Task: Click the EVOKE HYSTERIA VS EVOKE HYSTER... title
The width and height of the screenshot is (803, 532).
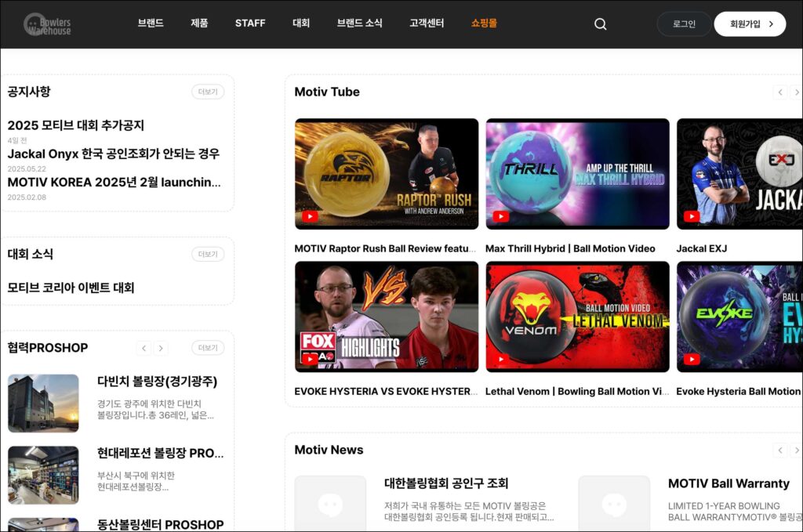Action: (x=386, y=391)
